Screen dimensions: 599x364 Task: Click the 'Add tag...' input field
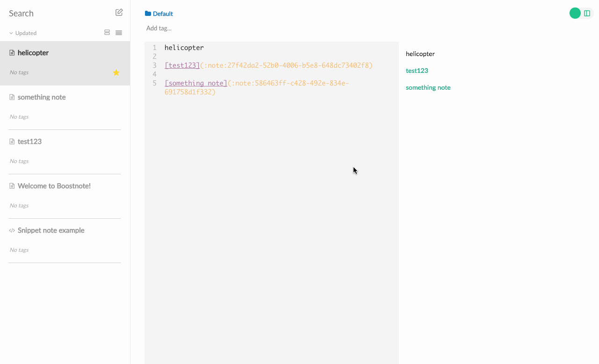coord(159,28)
